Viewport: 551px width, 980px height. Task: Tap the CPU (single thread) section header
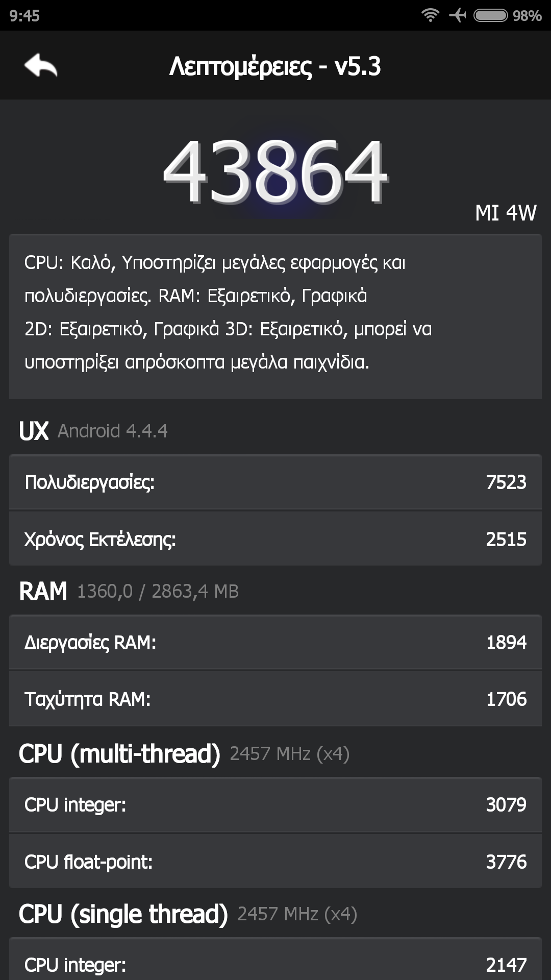tap(188, 914)
